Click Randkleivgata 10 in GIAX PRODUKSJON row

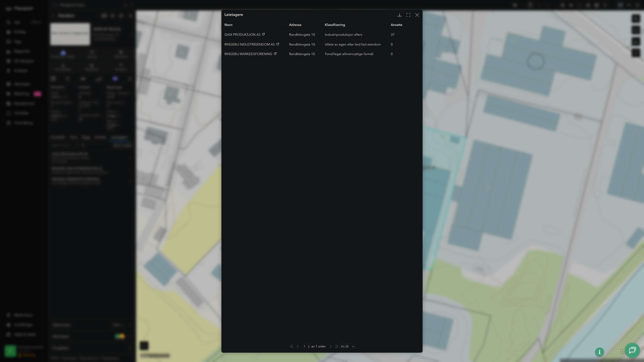pos(302,35)
